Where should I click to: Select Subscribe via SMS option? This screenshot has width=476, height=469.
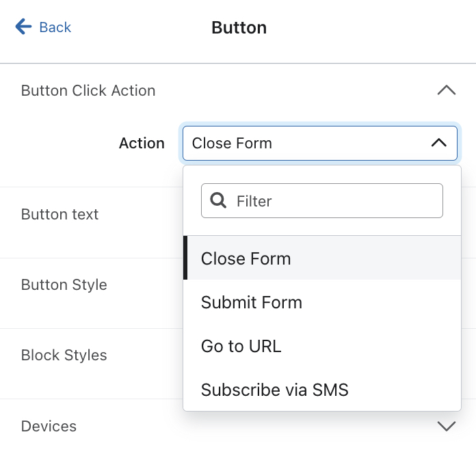275,390
